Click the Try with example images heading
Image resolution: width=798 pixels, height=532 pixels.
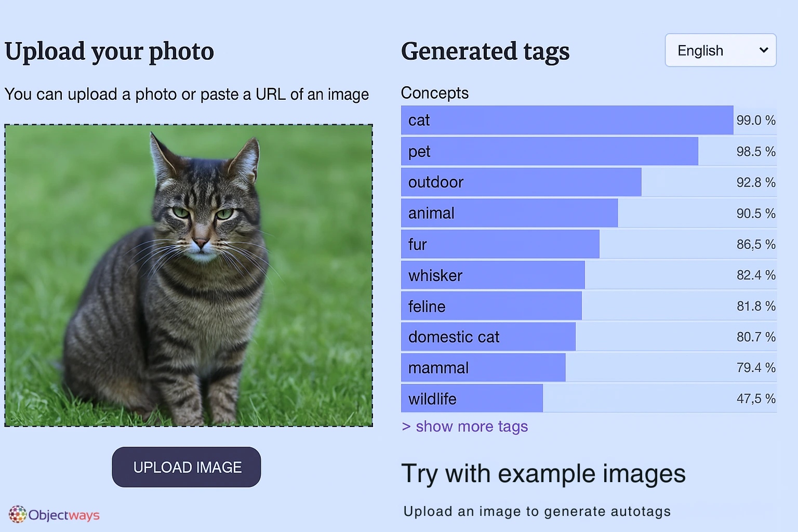point(543,474)
